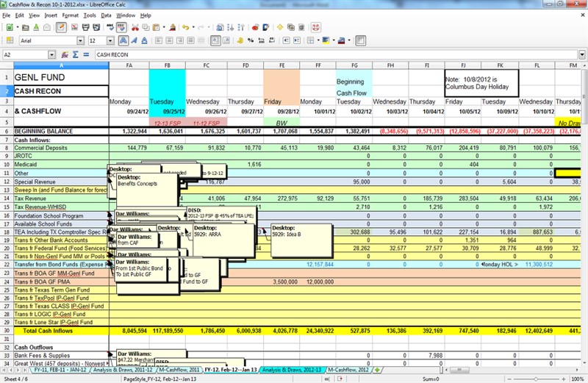Open the Function Wizard icon
The width and height of the screenshot is (588, 383).
coord(66,54)
